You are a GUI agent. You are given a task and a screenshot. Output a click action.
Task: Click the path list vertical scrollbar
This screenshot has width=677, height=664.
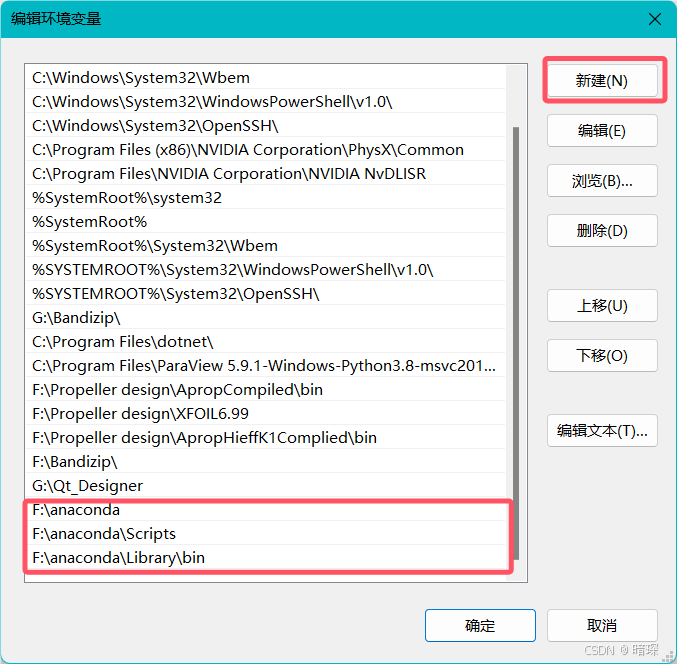tap(516, 343)
